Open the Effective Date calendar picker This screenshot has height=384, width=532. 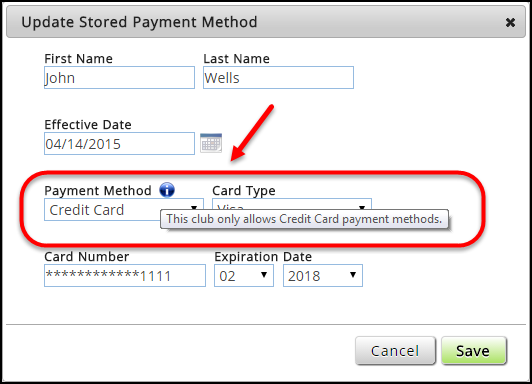(x=211, y=143)
